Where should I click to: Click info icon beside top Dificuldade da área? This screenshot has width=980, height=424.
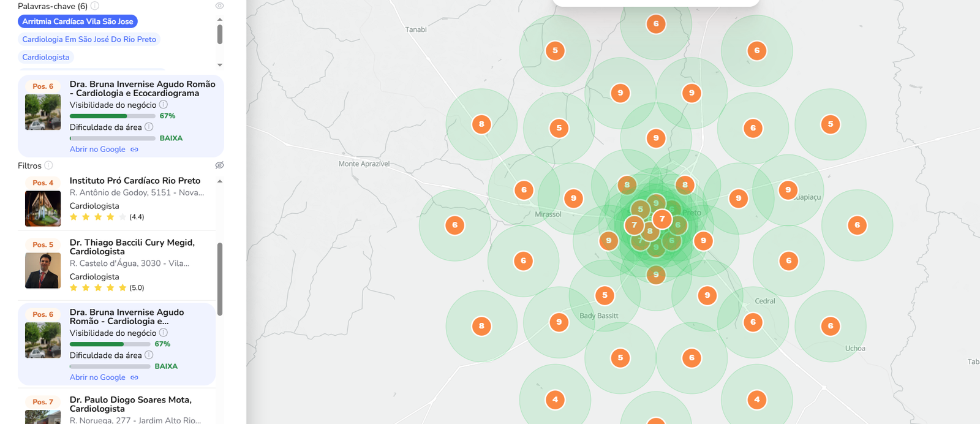pos(149,127)
